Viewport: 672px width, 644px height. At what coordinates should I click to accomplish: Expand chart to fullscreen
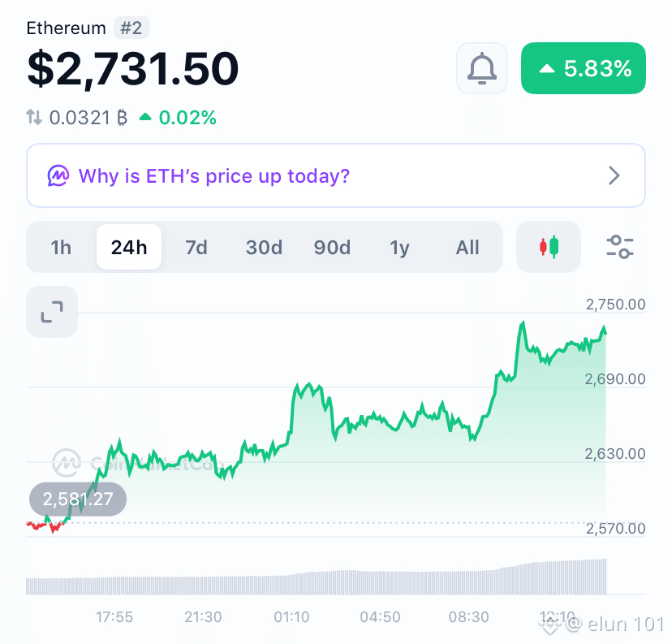point(52,312)
